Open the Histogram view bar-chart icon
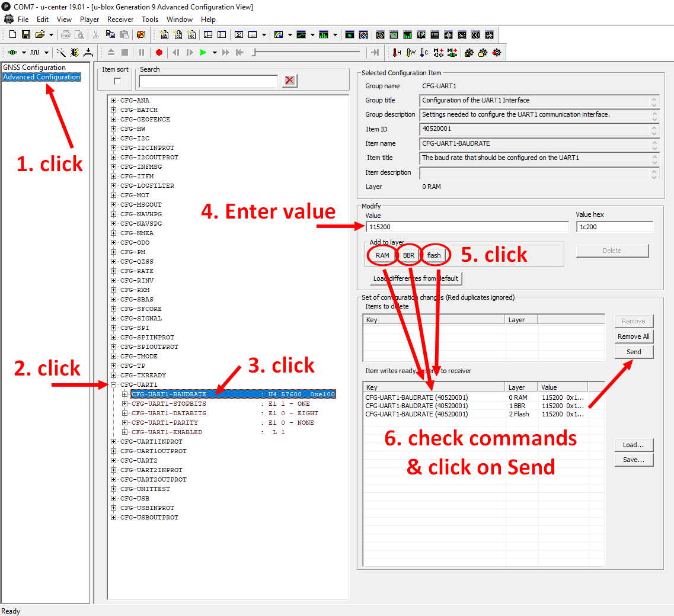This screenshot has width=674, height=616. tap(324, 35)
